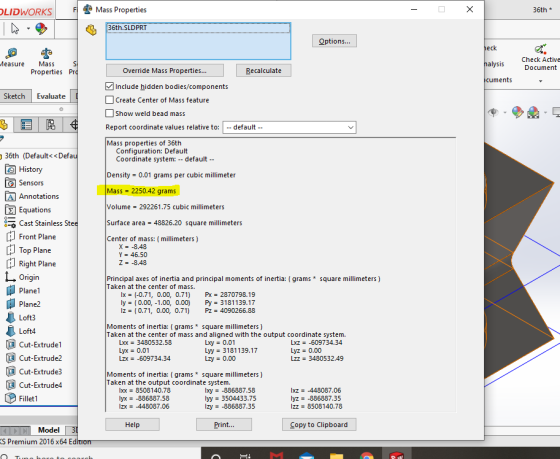Click the Print button in dialog
The image size is (560, 459).
pos(224,424)
